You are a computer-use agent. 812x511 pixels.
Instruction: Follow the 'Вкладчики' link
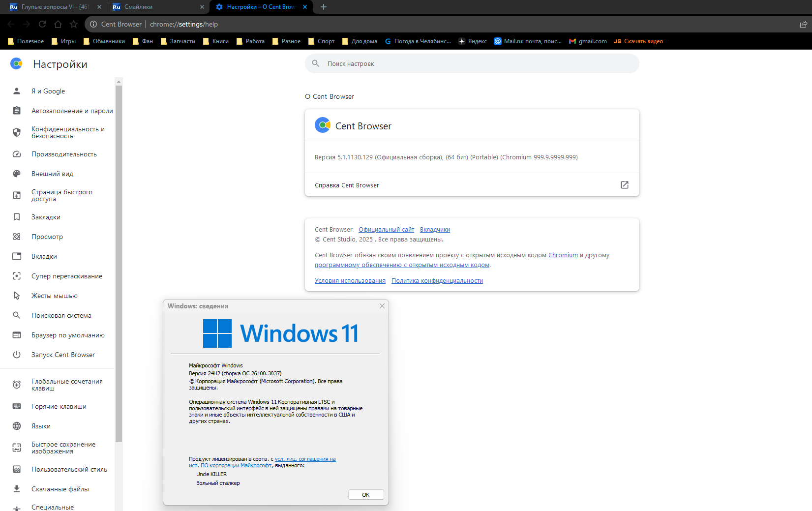tap(435, 230)
